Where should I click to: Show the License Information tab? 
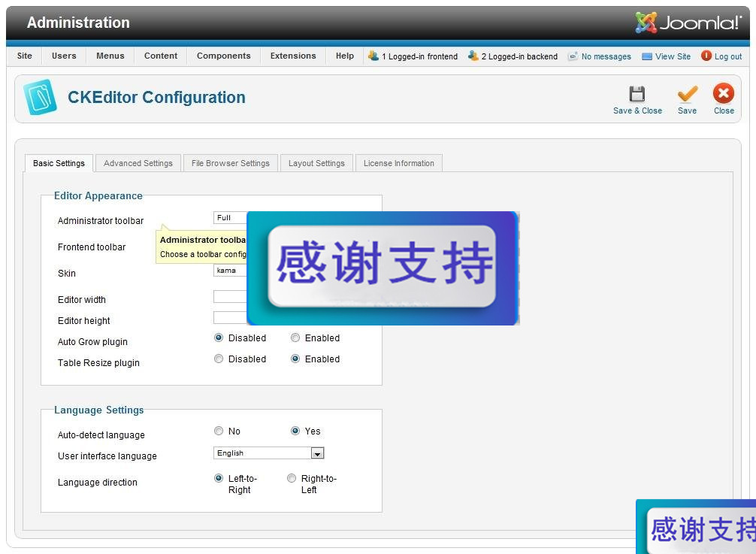(x=399, y=163)
